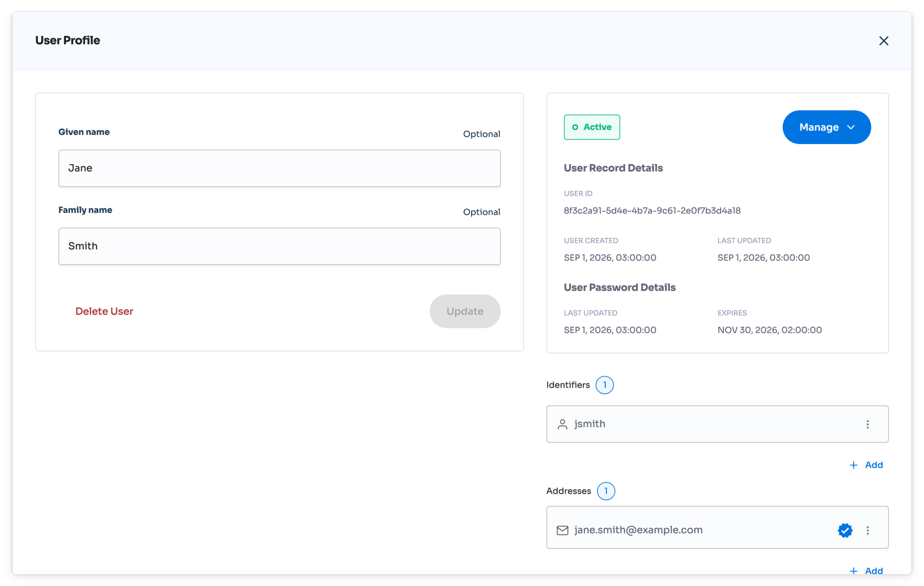Open options menu for jane.smith@example.com address

click(867, 530)
